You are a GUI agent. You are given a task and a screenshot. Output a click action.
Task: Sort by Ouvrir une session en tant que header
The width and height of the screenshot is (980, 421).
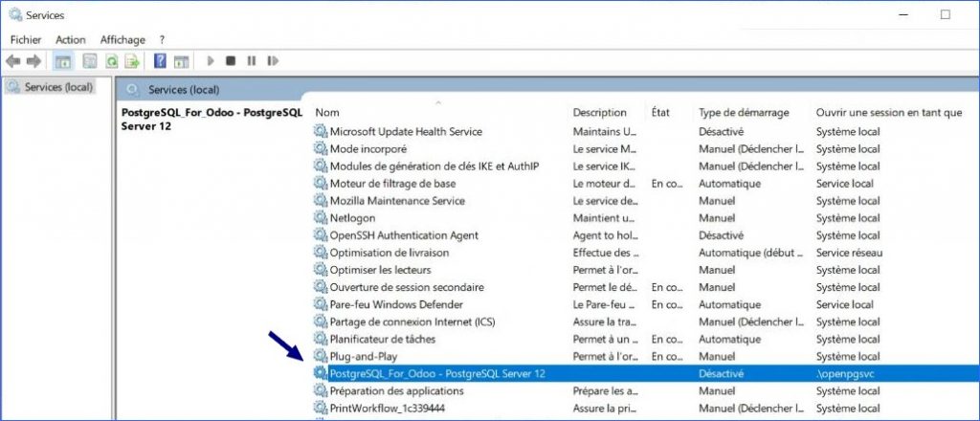pos(889,113)
